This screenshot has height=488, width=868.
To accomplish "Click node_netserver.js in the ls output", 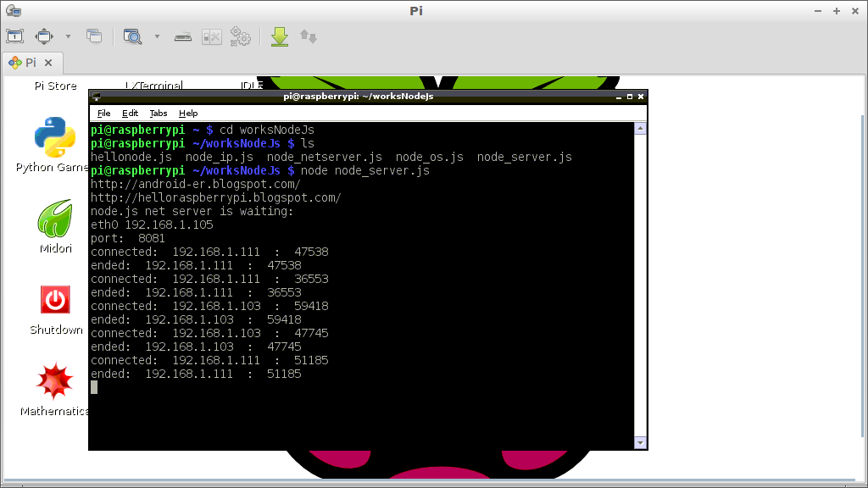I will coord(325,157).
